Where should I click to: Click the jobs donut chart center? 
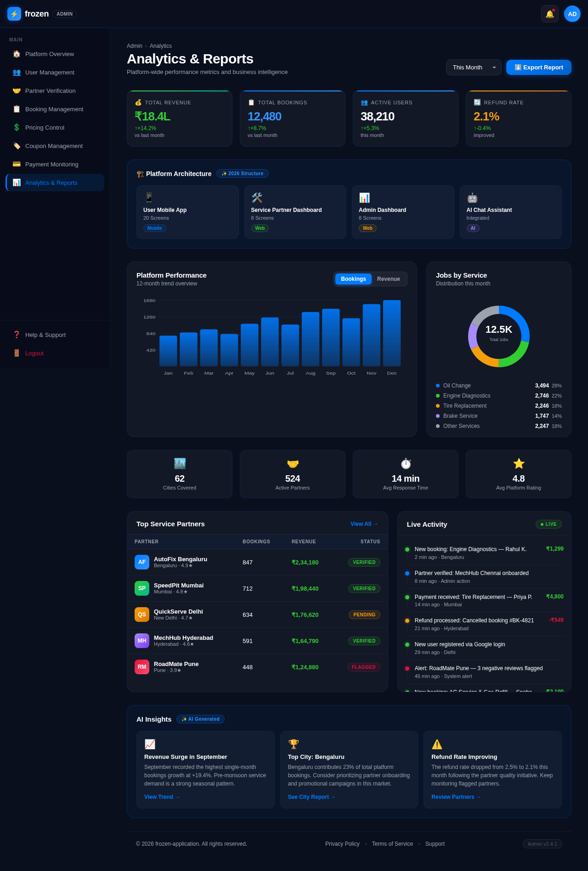coord(499,336)
